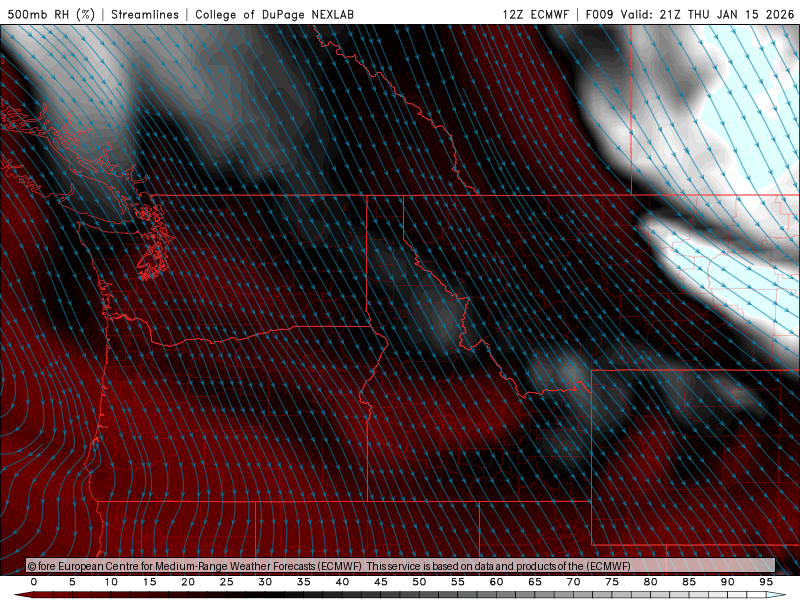Click the "5" label on the color scale
The height and width of the screenshot is (600, 800).
(72, 582)
